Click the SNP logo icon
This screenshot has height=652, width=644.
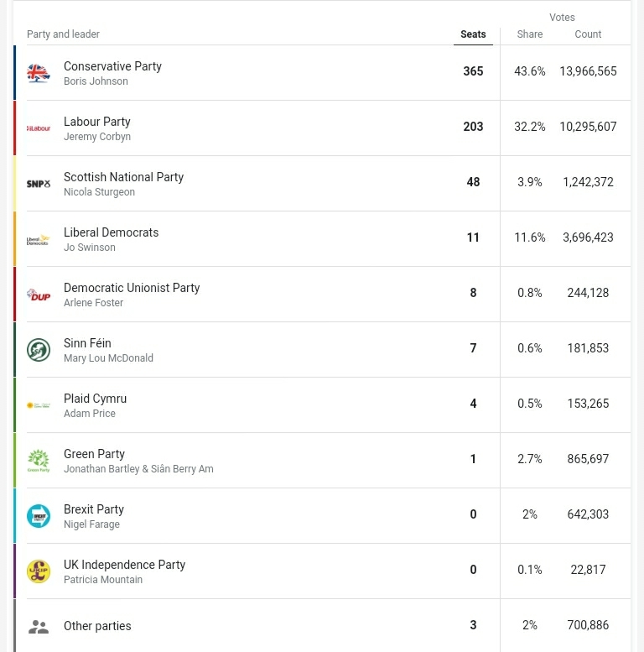(x=39, y=184)
